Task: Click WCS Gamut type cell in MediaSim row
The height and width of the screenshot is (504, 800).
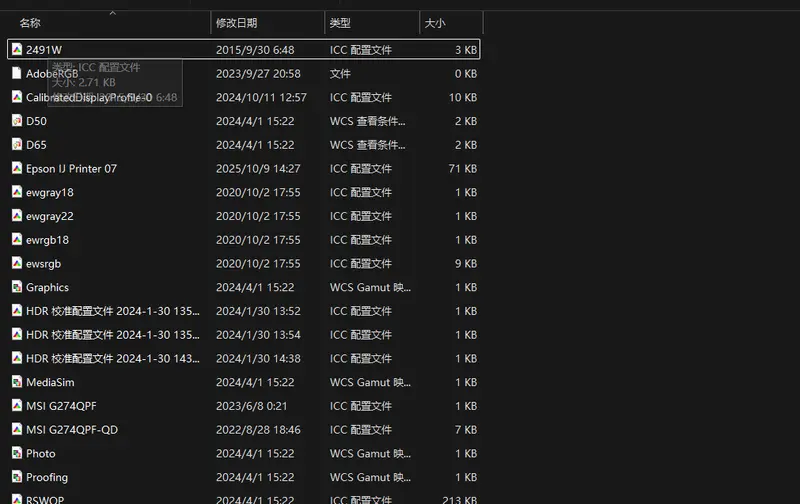Action: (370, 382)
